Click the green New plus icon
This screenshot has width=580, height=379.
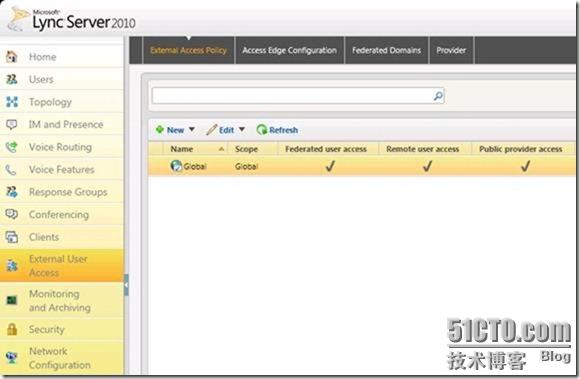point(159,129)
